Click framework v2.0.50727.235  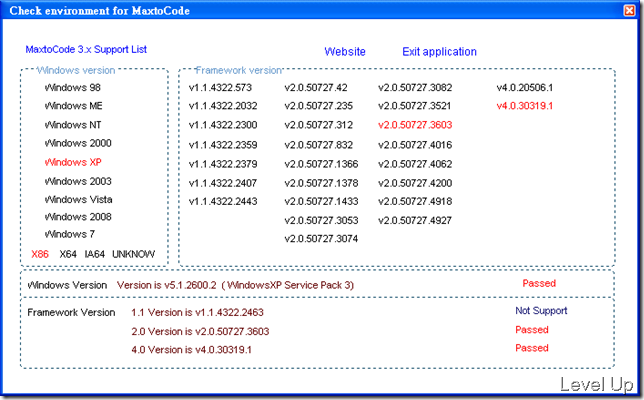(x=319, y=106)
